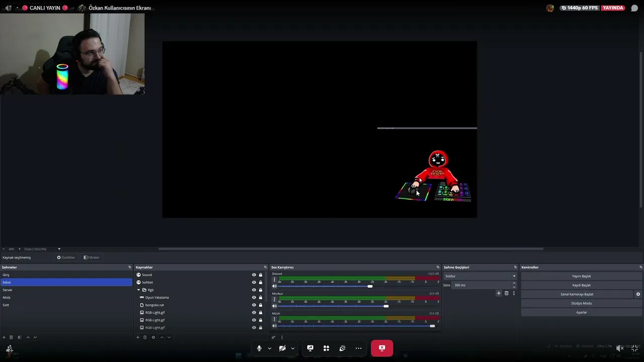Open preview scale dropdown arrow
This screenshot has height=362, width=644.
click(59, 249)
